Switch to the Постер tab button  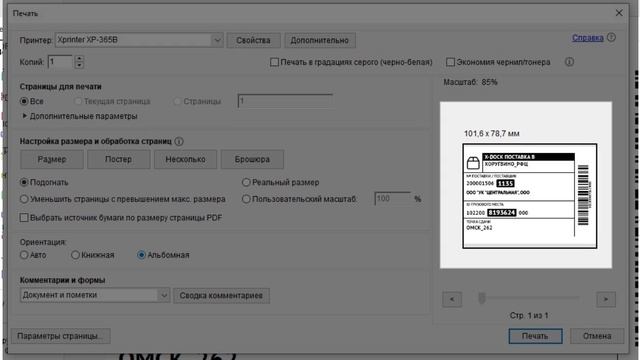[x=118, y=159]
